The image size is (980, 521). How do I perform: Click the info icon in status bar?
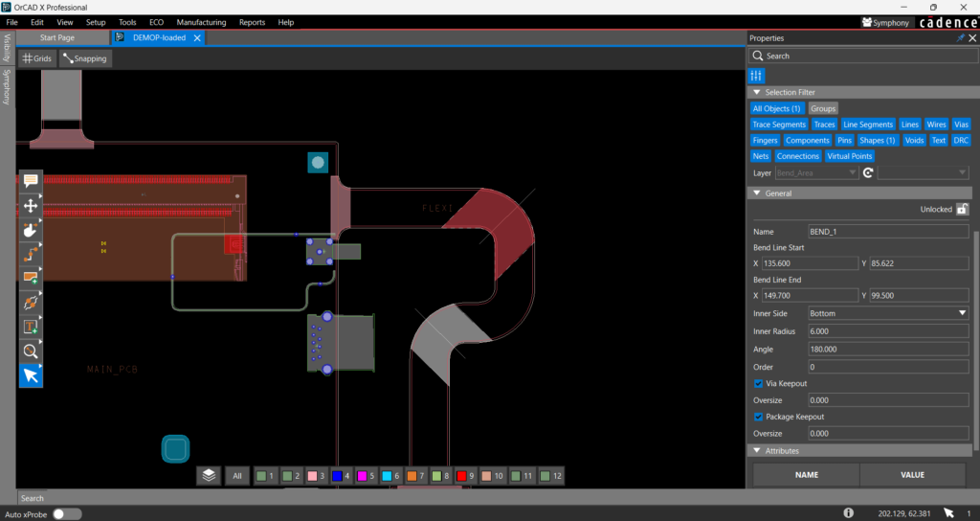[848, 513]
